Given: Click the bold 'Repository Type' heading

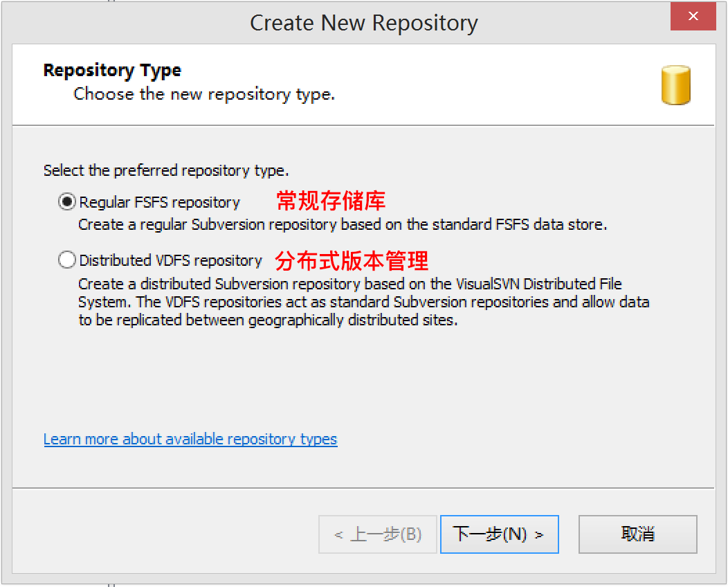Looking at the screenshot, I should [112, 71].
